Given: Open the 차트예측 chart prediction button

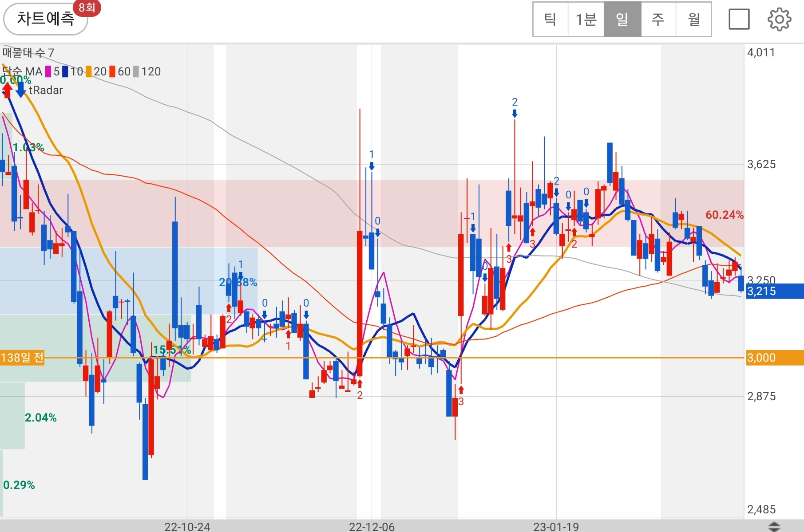Looking at the screenshot, I should click(x=45, y=19).
